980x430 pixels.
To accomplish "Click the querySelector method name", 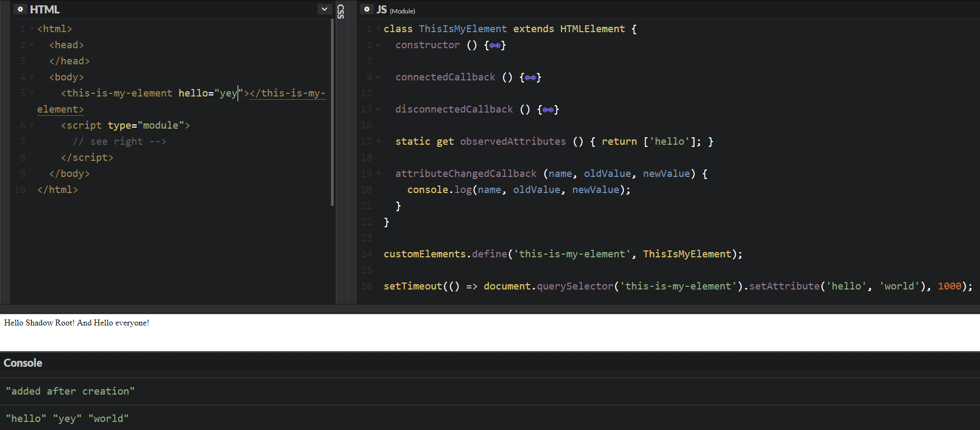I will (575, 286).
